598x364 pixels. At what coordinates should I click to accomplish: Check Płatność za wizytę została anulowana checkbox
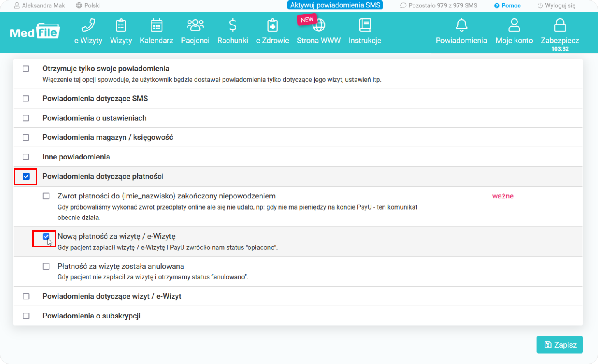pos(46,266)
